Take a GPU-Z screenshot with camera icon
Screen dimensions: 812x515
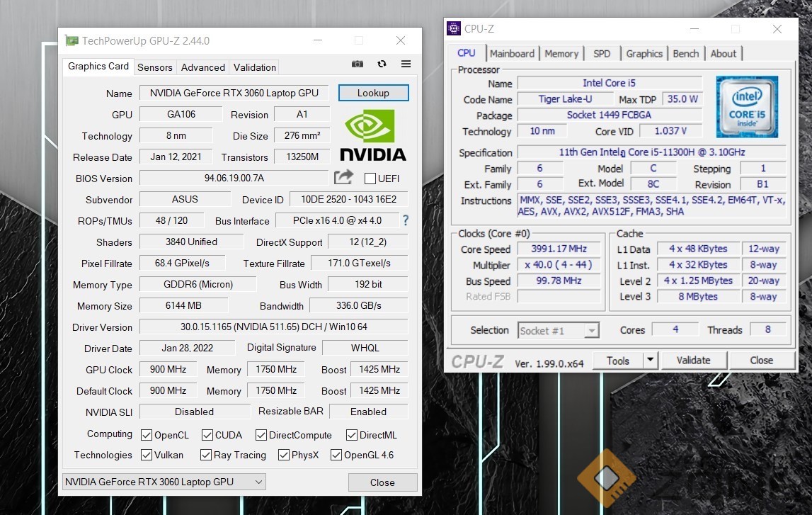pyautogui.click(x=358, y=64)
